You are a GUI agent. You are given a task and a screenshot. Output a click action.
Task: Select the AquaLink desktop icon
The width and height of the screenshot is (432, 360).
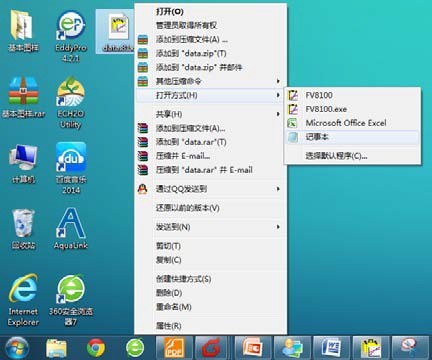coord(71,229)
